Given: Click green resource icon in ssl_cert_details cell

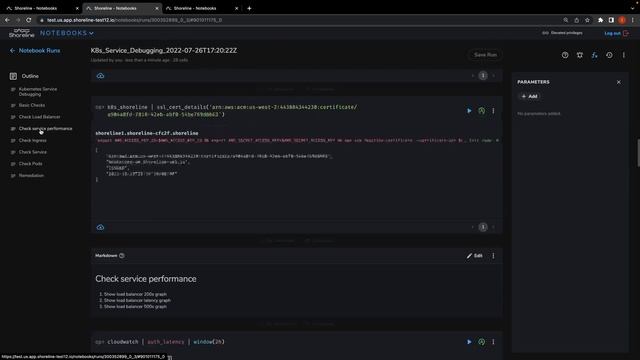Looking at the screenshot, I should point(482,111).
